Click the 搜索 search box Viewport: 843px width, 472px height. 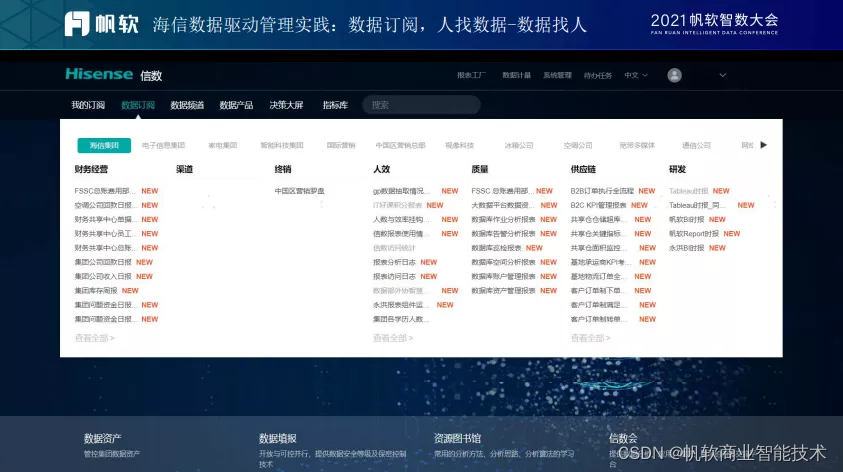[421, 105]
